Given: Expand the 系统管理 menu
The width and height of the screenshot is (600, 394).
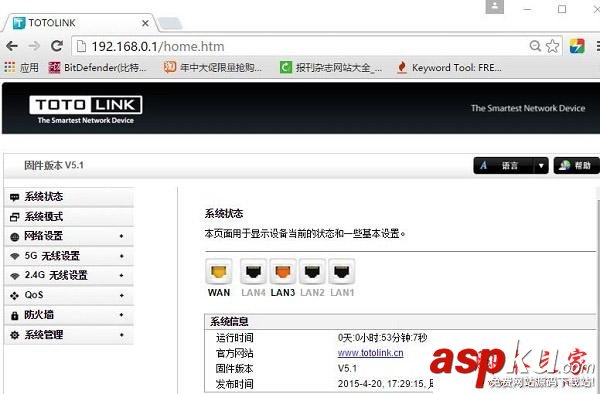Looking at the screenshot, I should (69, 335).
